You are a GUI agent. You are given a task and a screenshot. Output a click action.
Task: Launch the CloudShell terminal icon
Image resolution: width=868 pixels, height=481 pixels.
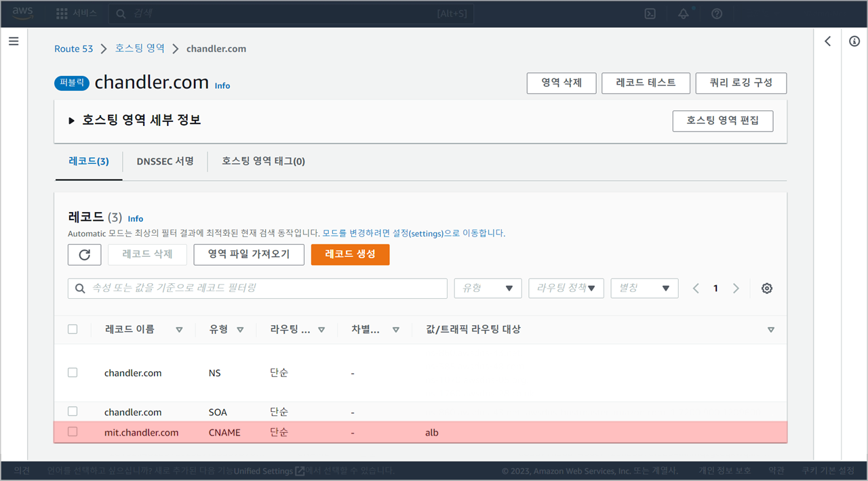[x=650, y=14]
